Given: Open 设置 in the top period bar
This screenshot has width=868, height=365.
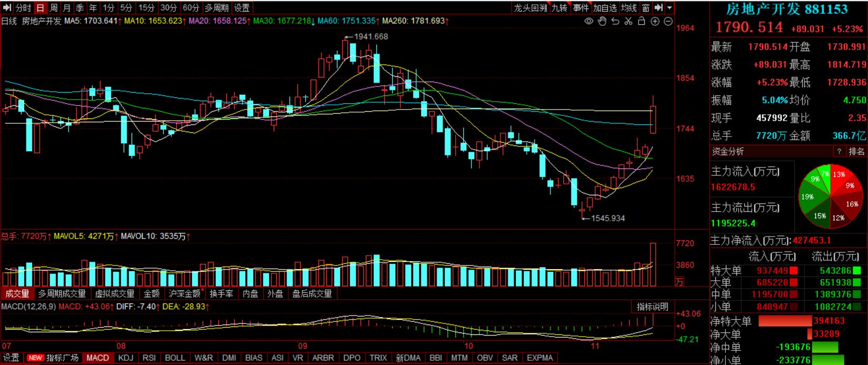Looking at the screenshot, I should coord(242,8).
